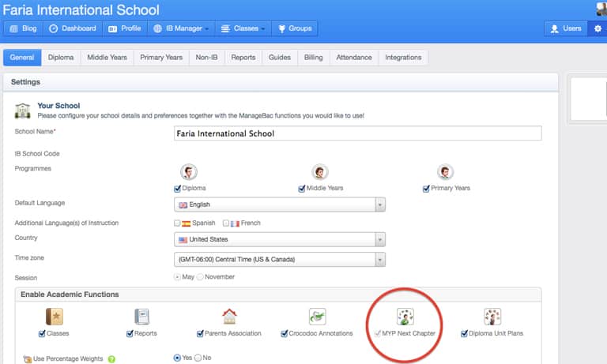Viewport: 607px width, 364px height.
Task: Open the Reports tab
Action: coord(243,58)
